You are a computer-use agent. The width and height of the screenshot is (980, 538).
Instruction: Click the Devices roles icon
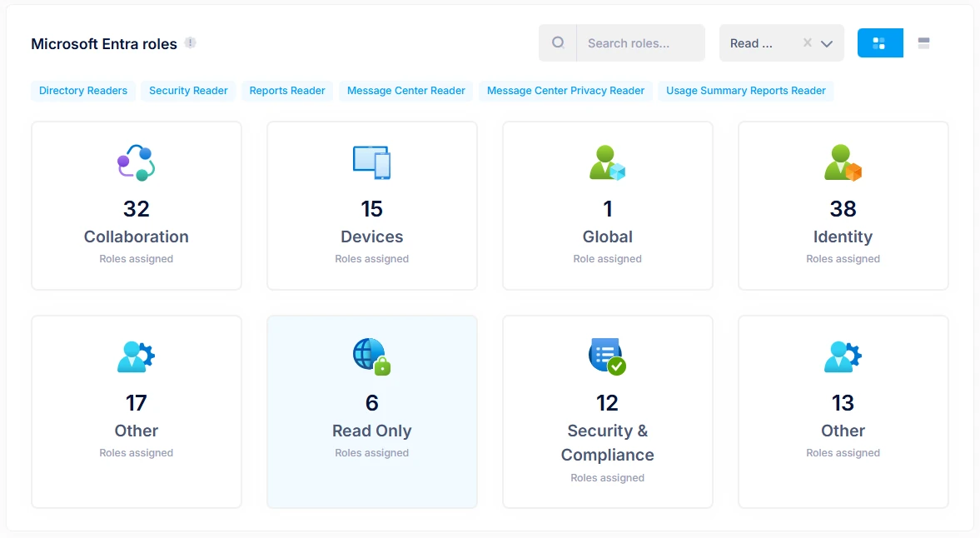click(x=372, y=162)
